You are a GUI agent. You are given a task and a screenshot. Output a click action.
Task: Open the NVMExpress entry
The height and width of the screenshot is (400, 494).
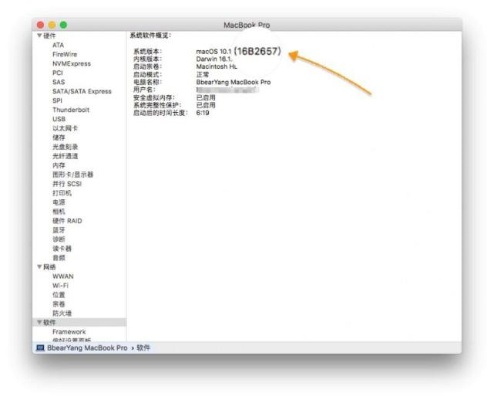click(71, 64)
